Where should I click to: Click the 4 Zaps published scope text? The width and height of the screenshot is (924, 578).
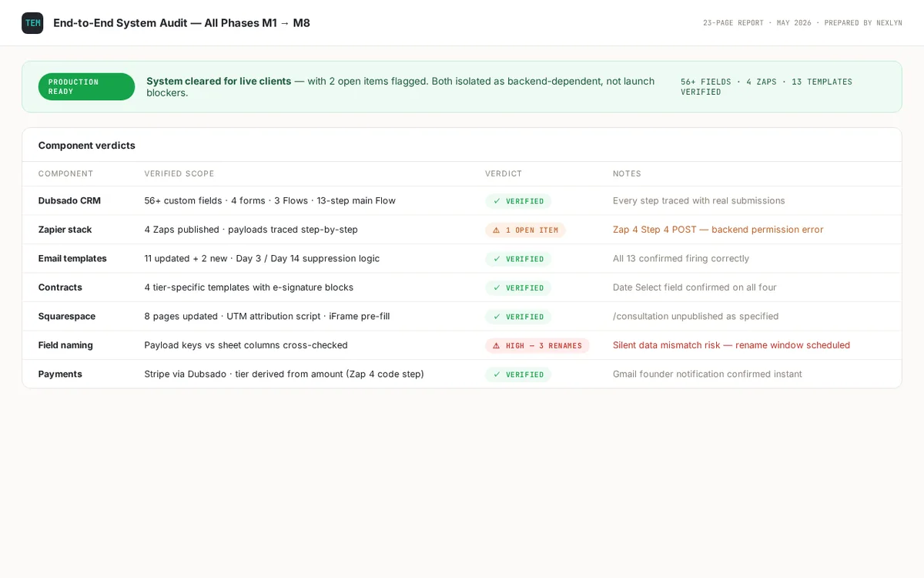[x=251, y=230]
